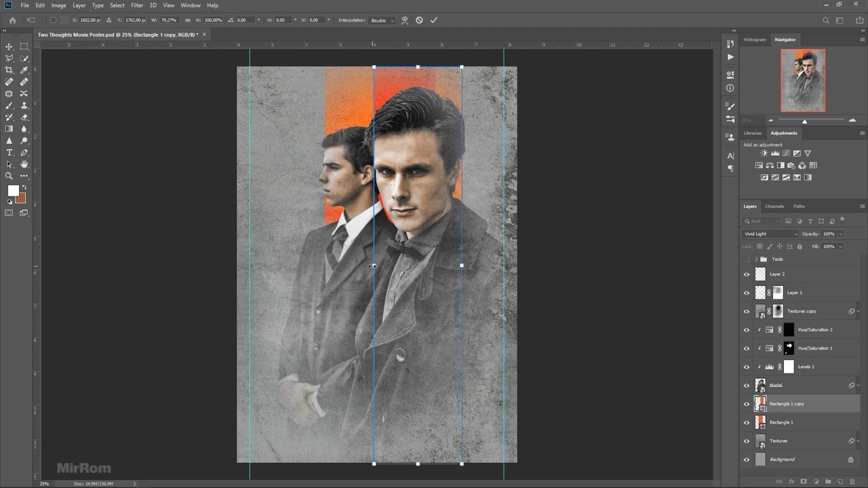Viewport: 868px width, 488px height.
Task: Select the Eyedropper tool in toolbar
Action: [x=24, y=70]
